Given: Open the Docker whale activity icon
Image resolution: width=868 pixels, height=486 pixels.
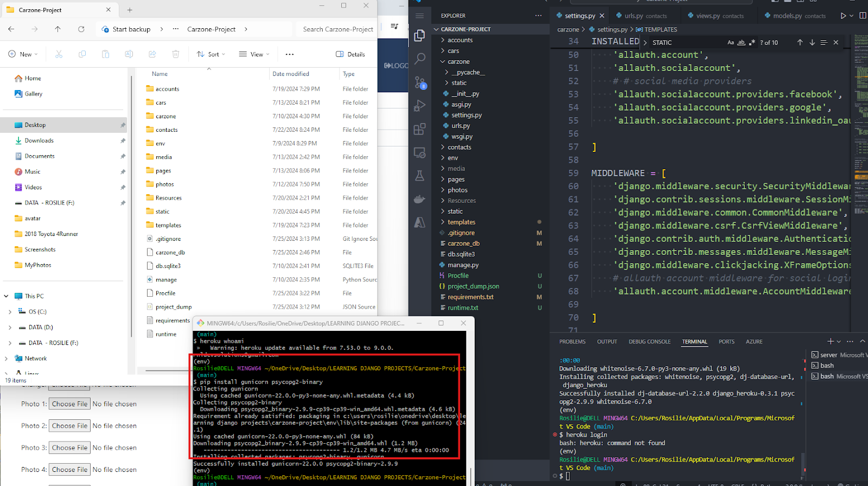Looking at the screenshot, I should coord(419,199).
